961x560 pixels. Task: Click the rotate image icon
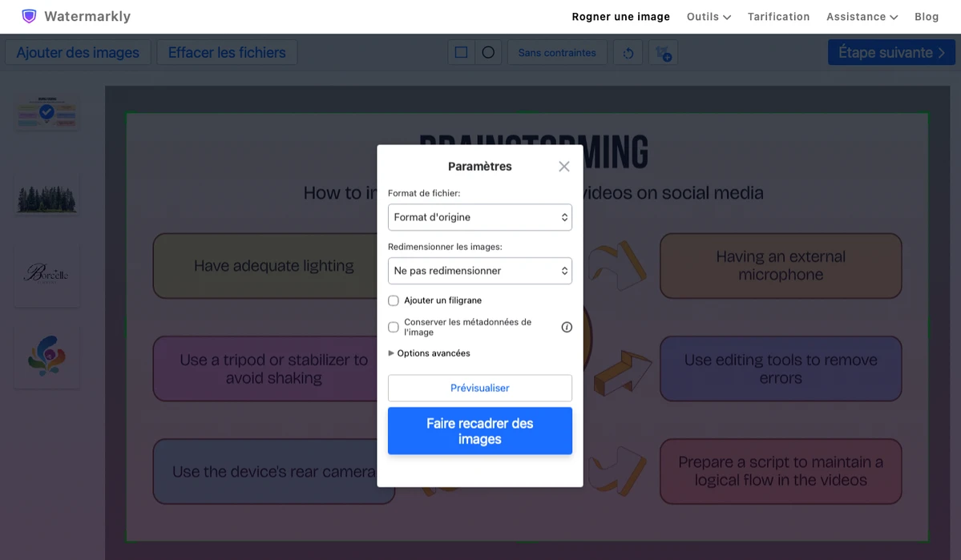628,53
